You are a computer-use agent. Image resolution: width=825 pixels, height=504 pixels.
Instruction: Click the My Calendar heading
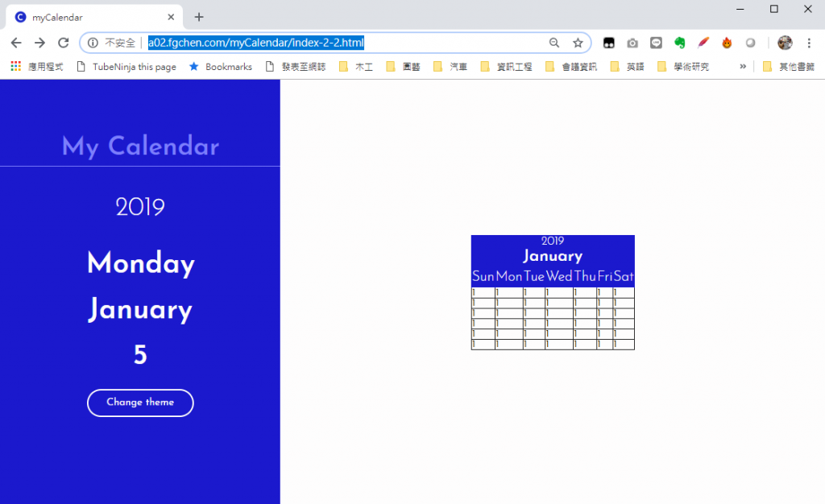[140, 146]
